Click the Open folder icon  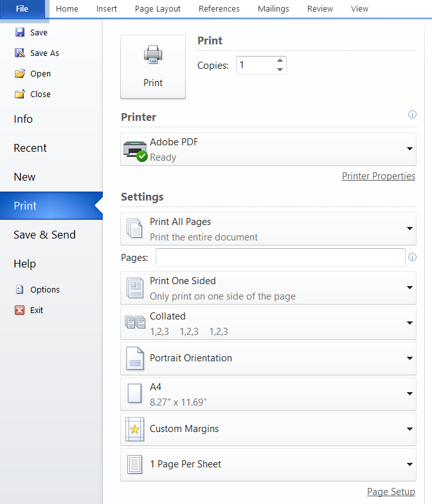pos(19,73)
